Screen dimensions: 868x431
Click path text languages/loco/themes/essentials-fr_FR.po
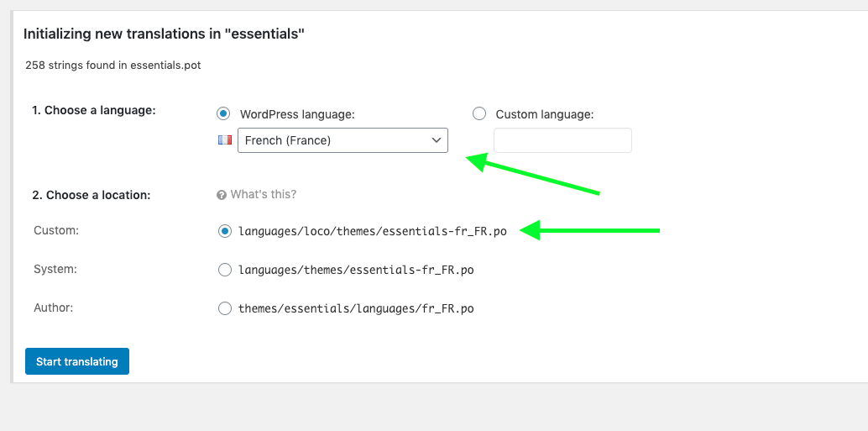tap(373, 231)
